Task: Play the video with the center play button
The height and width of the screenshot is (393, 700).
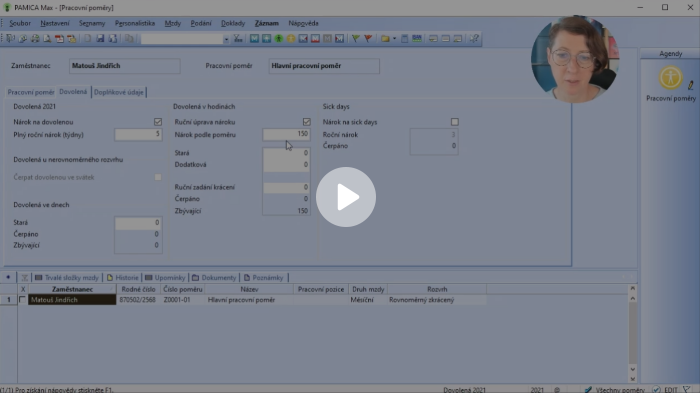Action: coord(346,197)
